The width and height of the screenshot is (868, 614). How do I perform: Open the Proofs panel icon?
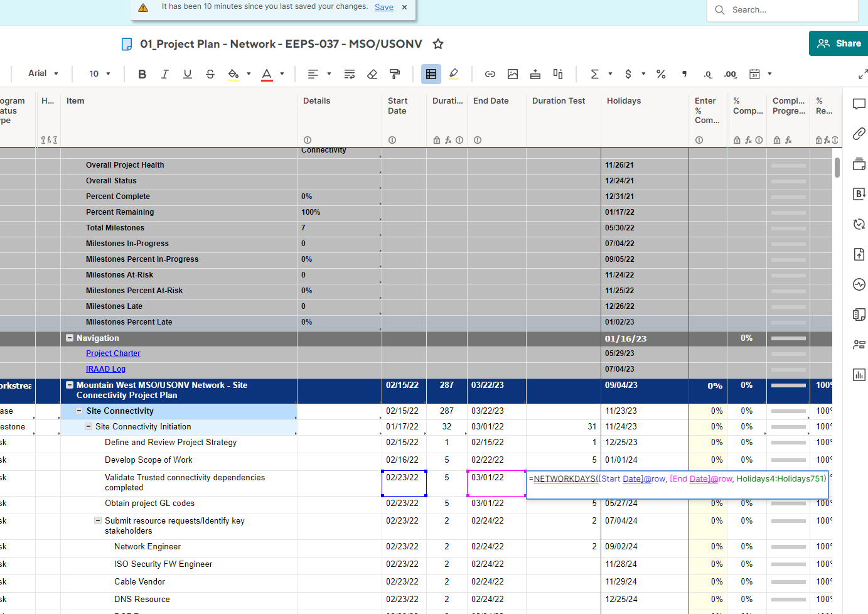859,164
